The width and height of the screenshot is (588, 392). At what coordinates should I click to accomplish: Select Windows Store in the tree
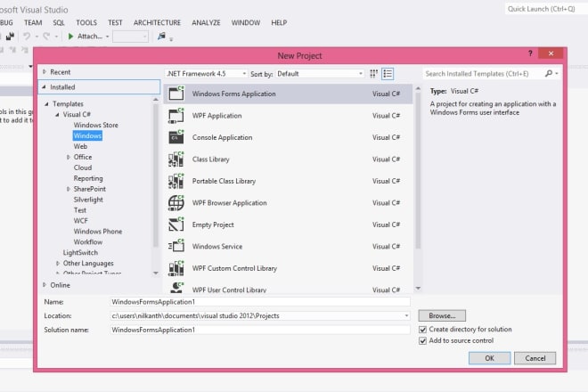coord(95,125)
